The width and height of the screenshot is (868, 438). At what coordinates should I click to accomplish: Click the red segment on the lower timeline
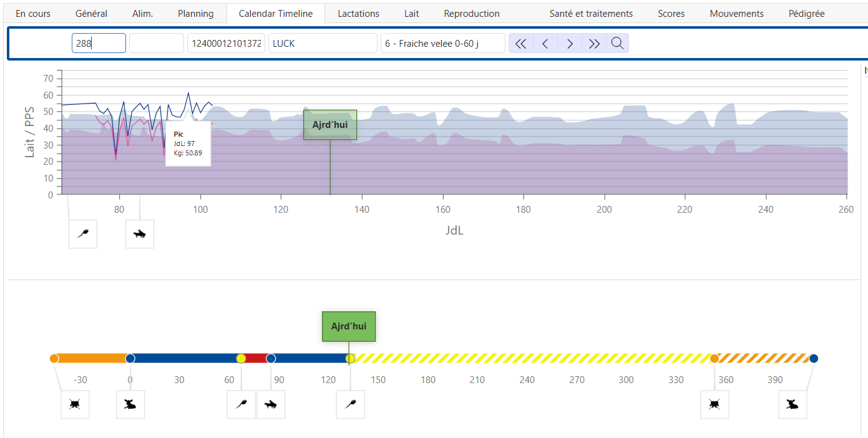pyautogui.click(x=256, y=358)
